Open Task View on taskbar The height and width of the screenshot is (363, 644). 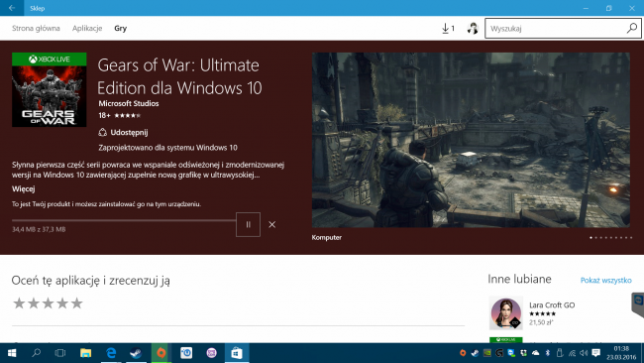60,353
